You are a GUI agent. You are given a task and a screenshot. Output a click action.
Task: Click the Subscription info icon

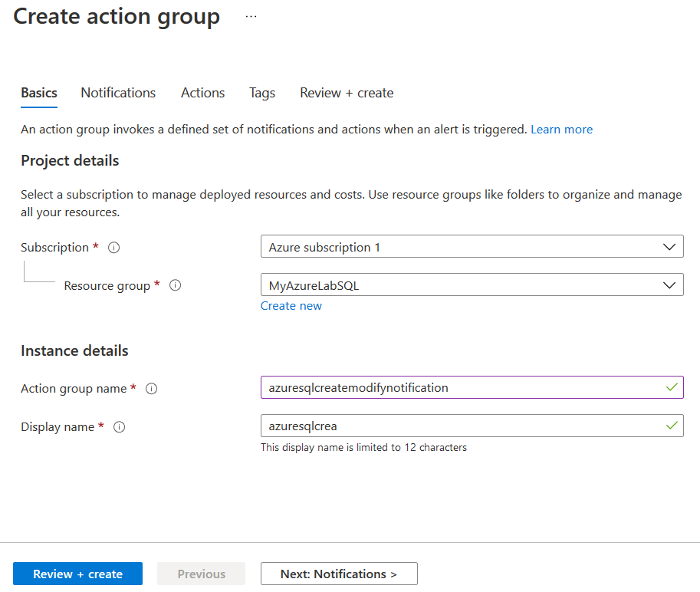[114, 248]
